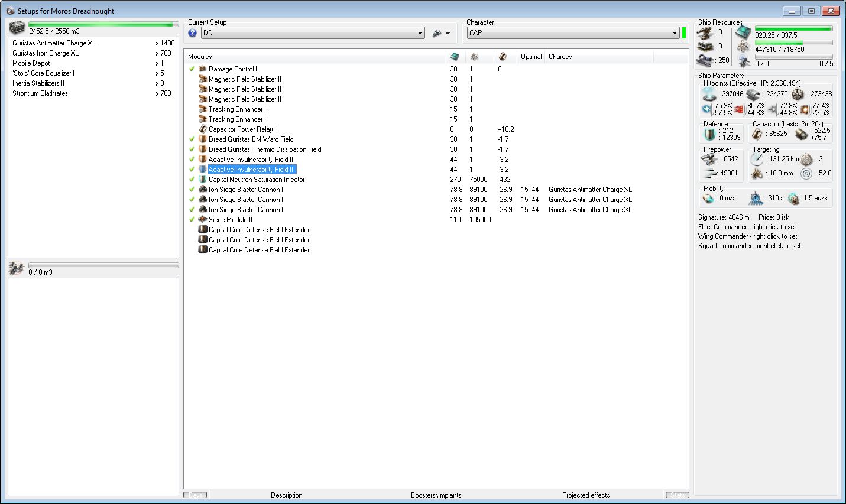Click the Defence shield tank icon
This screenshot has width=846, height=504.
(710, 134)
